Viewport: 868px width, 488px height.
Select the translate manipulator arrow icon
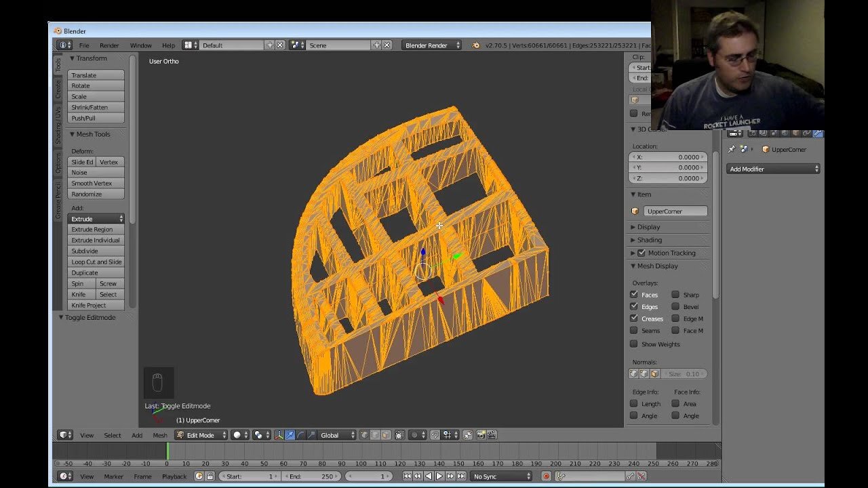click(x=290, y=435)
